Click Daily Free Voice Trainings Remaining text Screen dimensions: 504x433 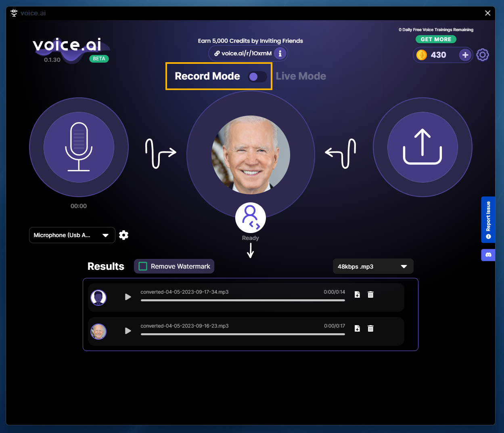coord(436,29)
